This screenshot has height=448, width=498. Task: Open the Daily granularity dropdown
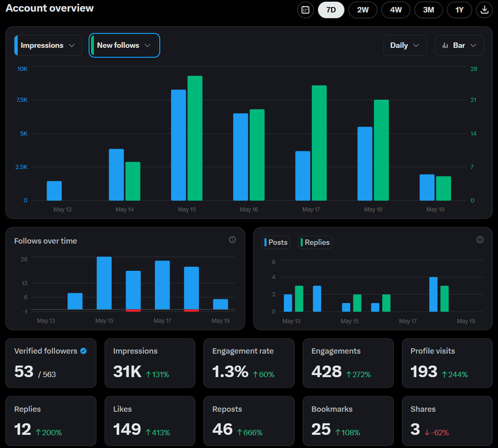(x=405, y=45)
